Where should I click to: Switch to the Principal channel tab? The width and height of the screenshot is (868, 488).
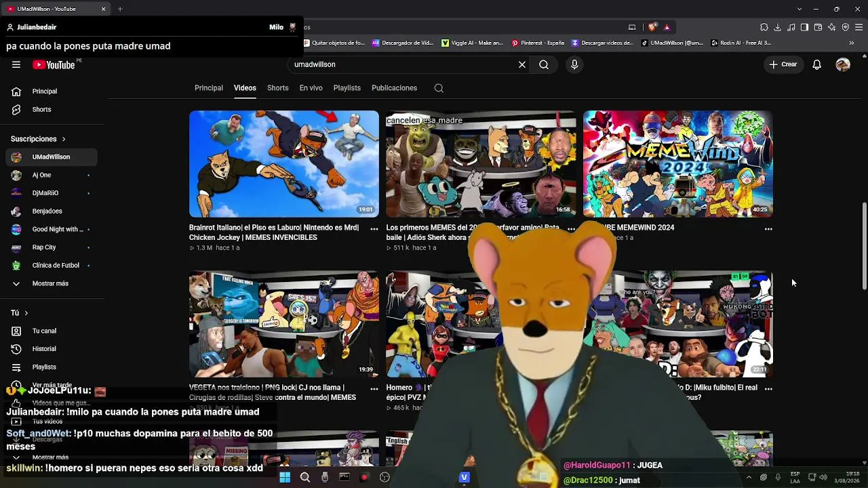click(x=209, y=88)
